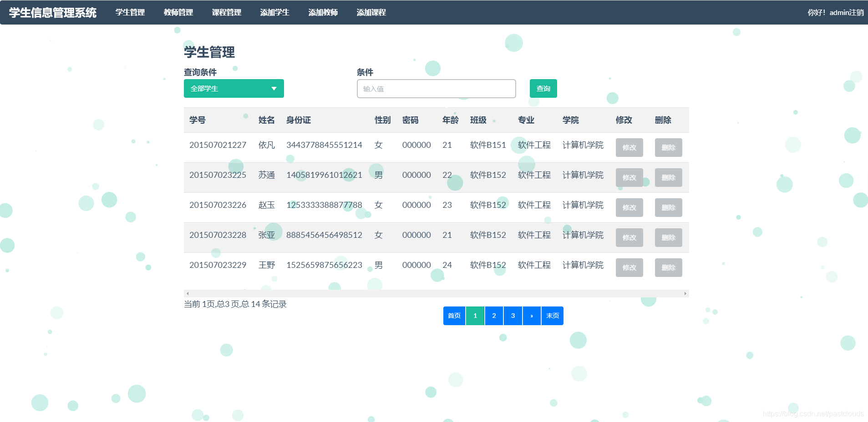The image size is (868, 422).
Task: Click the 班级 column header
Action: (478, 120)
